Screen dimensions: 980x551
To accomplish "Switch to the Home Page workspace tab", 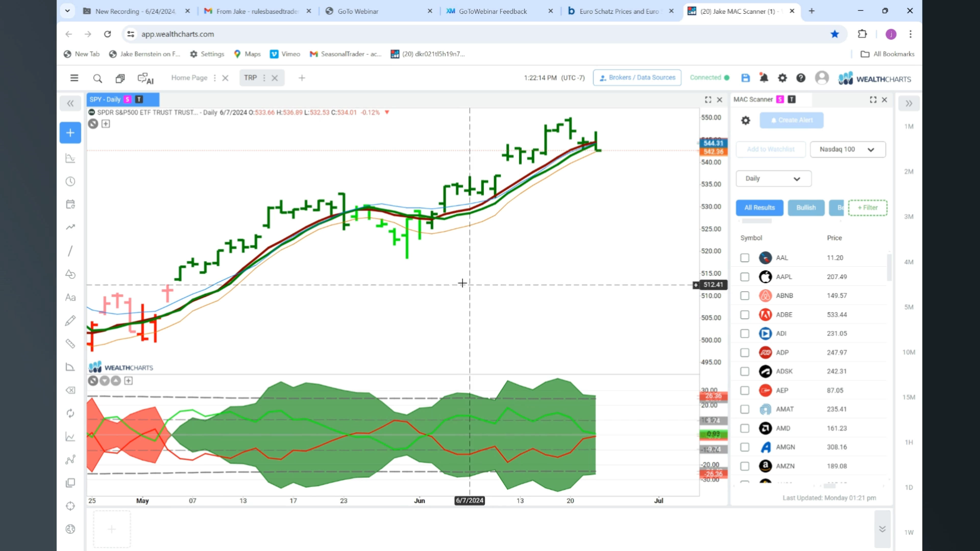I will tap(189, 78).
